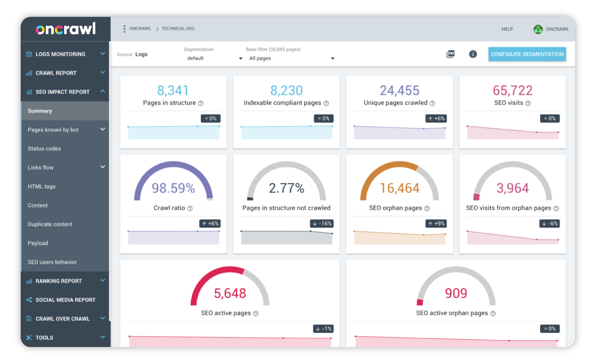Select Status codes in the sidebar

tap(44, 148)
